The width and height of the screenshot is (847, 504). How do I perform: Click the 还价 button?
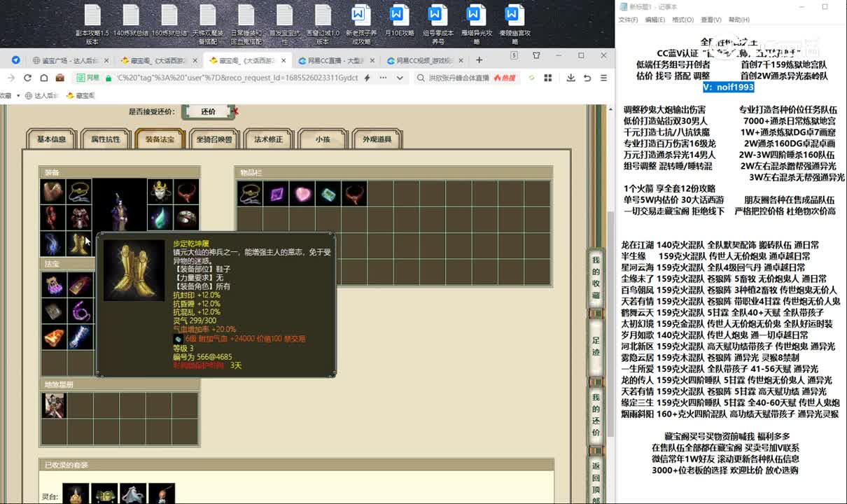click(x=208, y=111)
